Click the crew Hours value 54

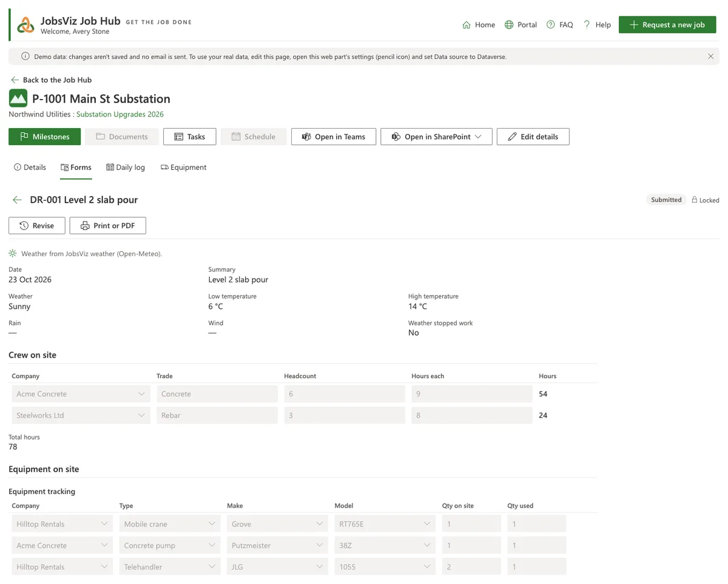(543, 394)
